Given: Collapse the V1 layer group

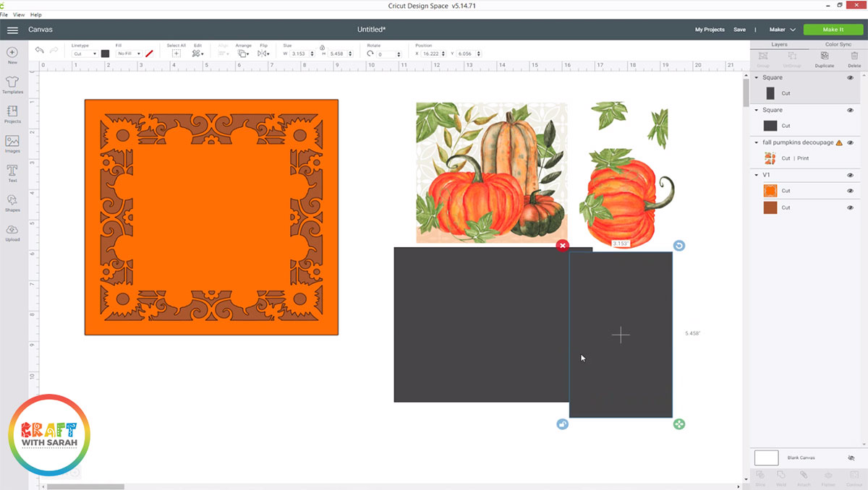Looking at the screenshot, I should click(x=757, y=174).
